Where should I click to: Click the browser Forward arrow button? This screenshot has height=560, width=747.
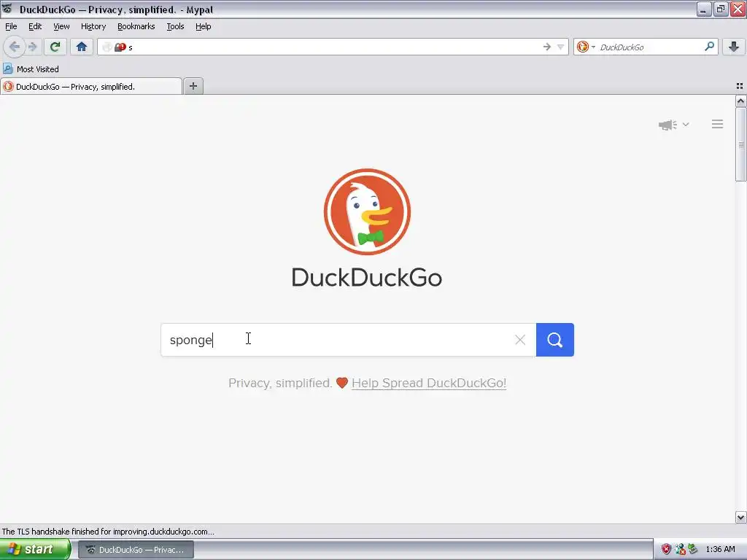[x=32, y=47]
